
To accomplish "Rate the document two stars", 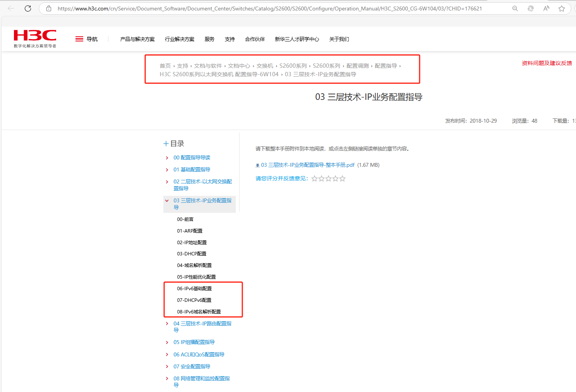I will coord(321,179).
